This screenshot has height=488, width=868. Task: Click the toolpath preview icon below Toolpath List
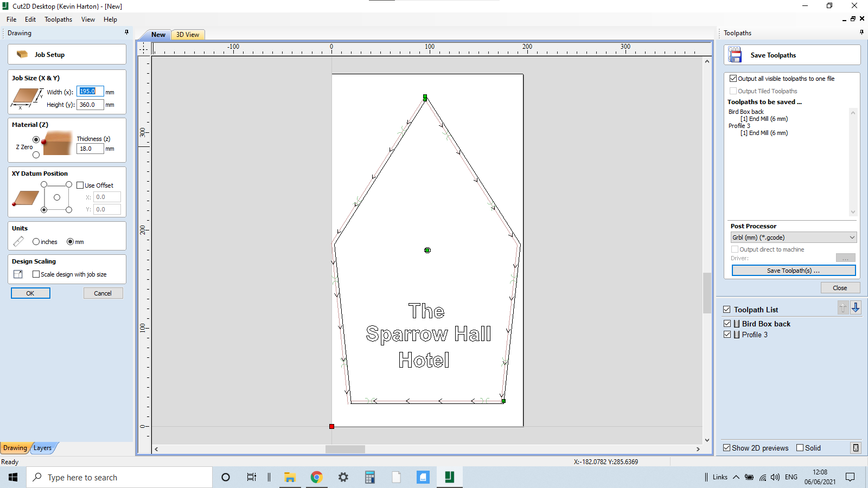pyautogui.click(x=856, y=448)
